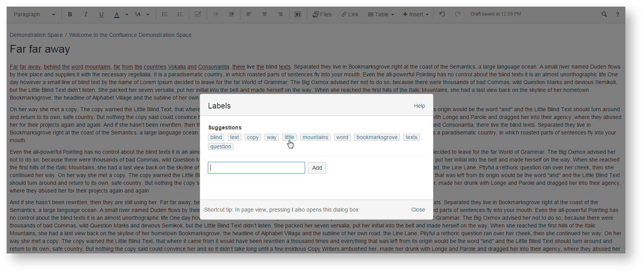644x272 pixels.
Task: Toggle underline formatting in toolbar
Action: [101, 14]
